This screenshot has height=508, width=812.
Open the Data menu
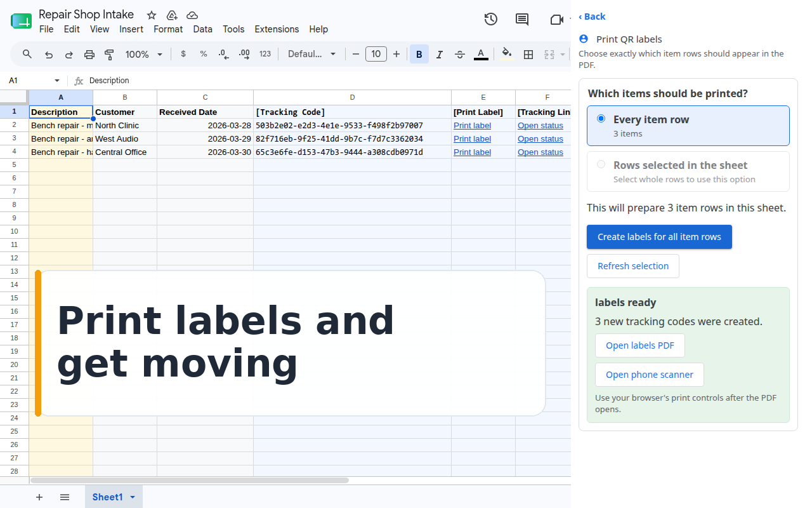click(203, 29)
